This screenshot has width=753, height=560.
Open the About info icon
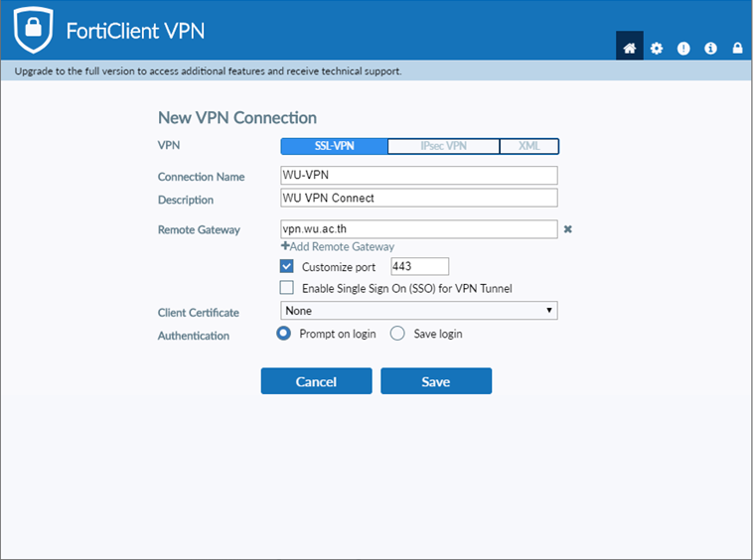(x=710, y=48)
